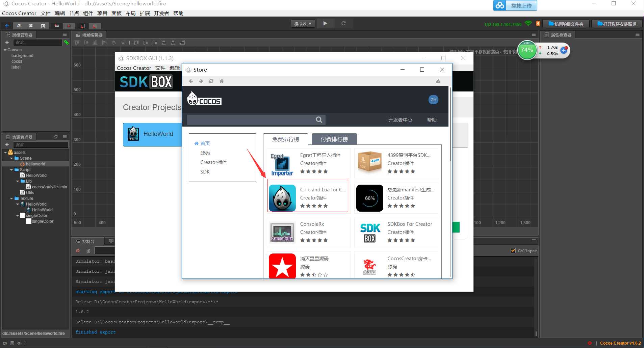Image resolution: width=644 pixels, height=348 pixels.
Task: Click the Store search input field
Action: pyautogui.click(x=251, y=119)
